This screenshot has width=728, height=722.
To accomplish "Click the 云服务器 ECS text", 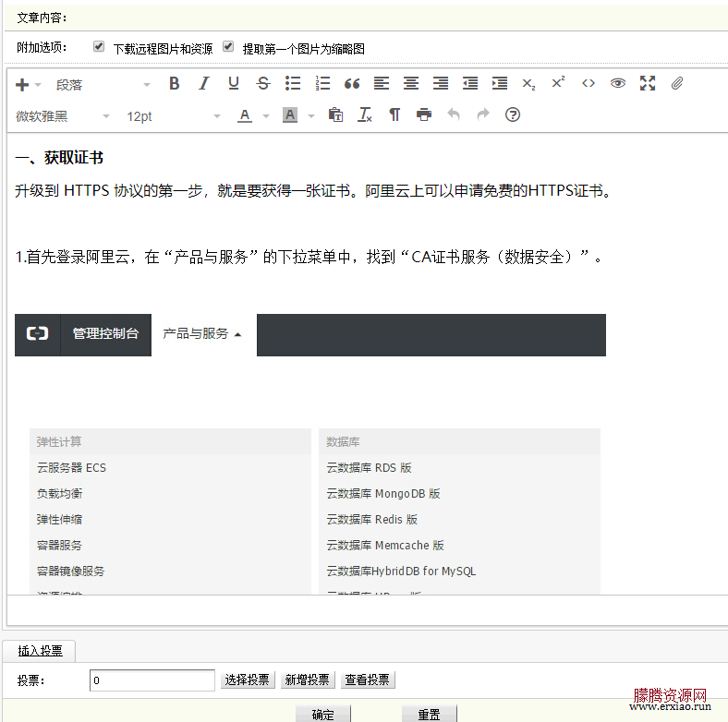I will tap(71, 468).
